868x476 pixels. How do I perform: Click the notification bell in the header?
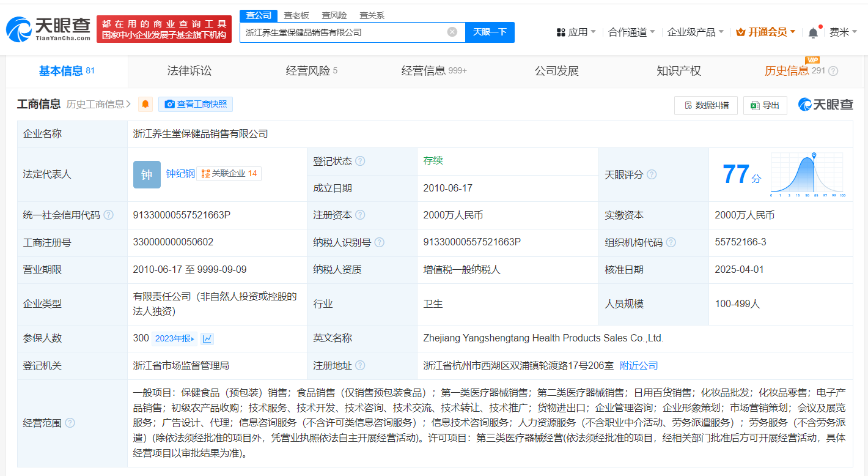(812, 32)
